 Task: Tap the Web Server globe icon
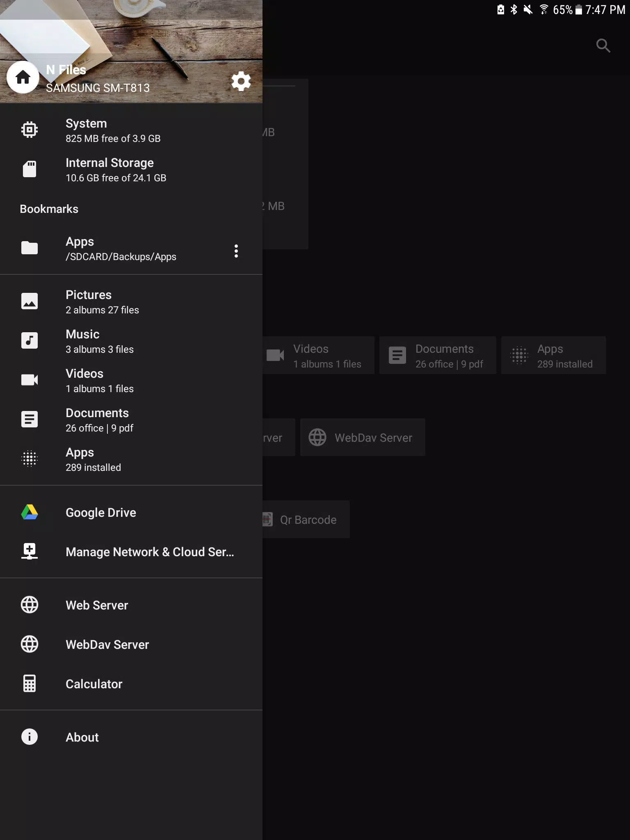(x=30, y=605)
